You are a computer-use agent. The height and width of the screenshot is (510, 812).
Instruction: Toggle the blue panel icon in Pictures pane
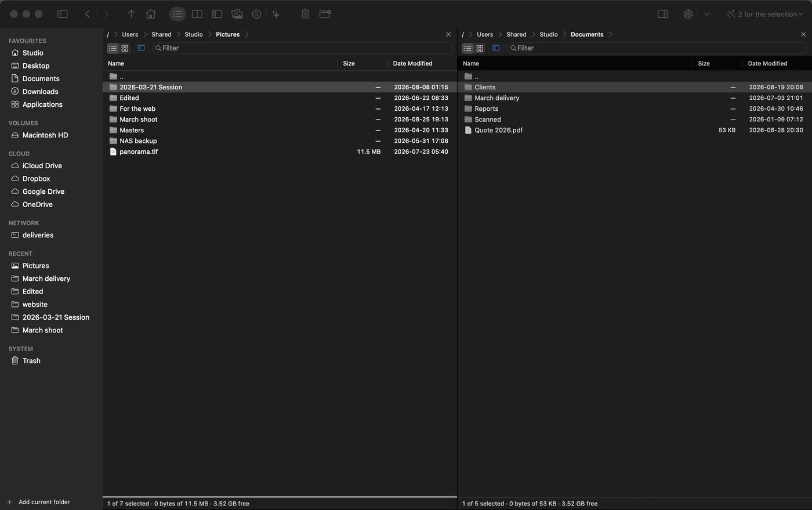141,48
